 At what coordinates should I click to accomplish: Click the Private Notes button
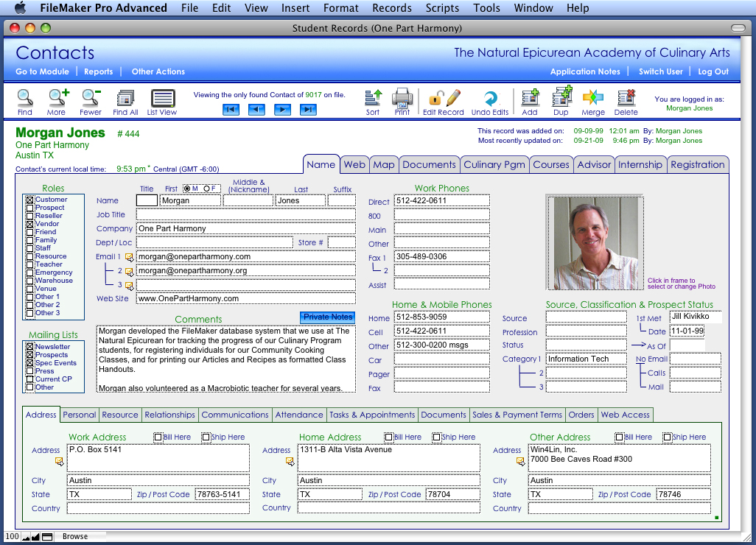328,317
